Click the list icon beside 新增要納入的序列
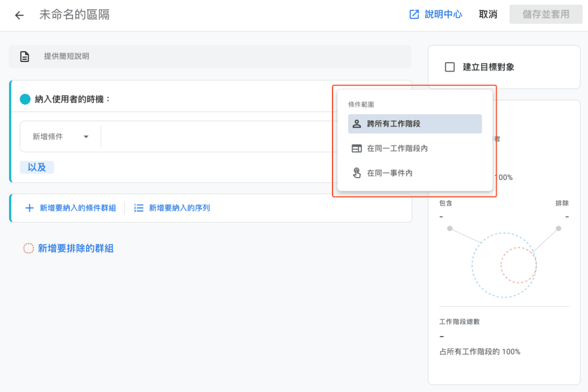Viewport: 588px width, 392px height. pos(139,207)
